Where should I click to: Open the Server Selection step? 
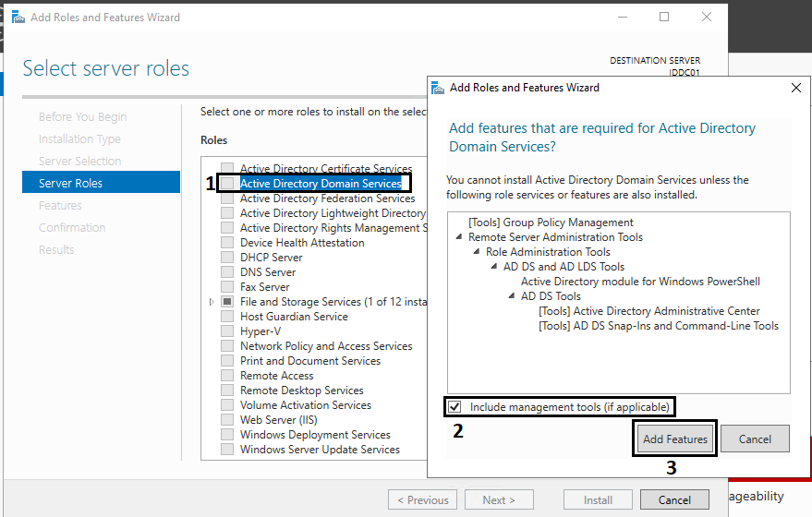[79, 161]
